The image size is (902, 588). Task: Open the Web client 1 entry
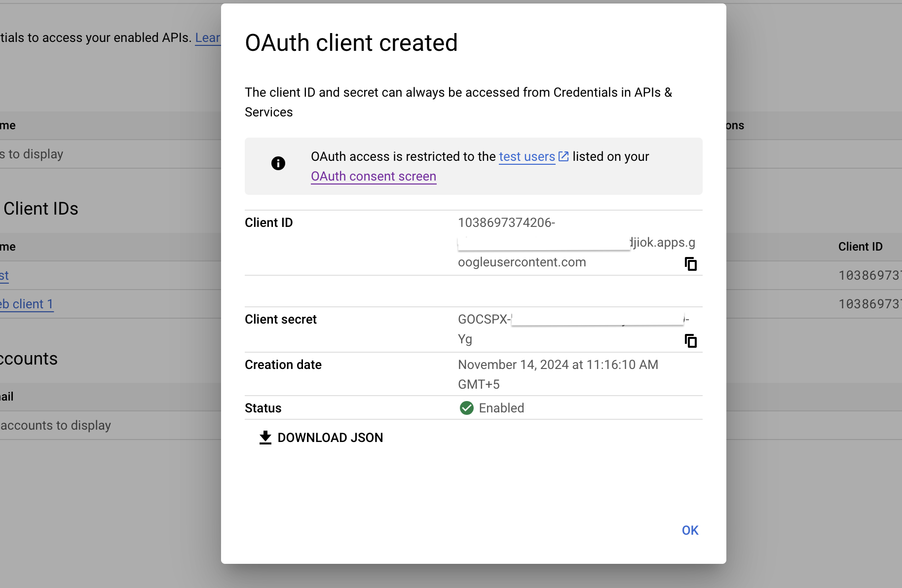click(x=27, y=304)
